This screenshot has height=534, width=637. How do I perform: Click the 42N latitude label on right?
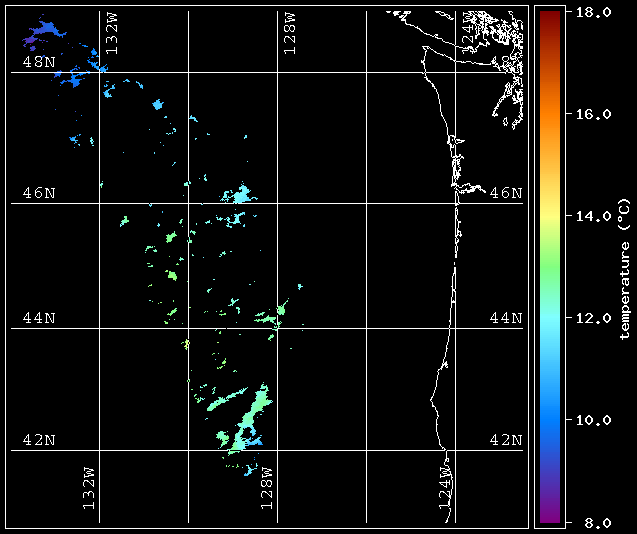506,440
